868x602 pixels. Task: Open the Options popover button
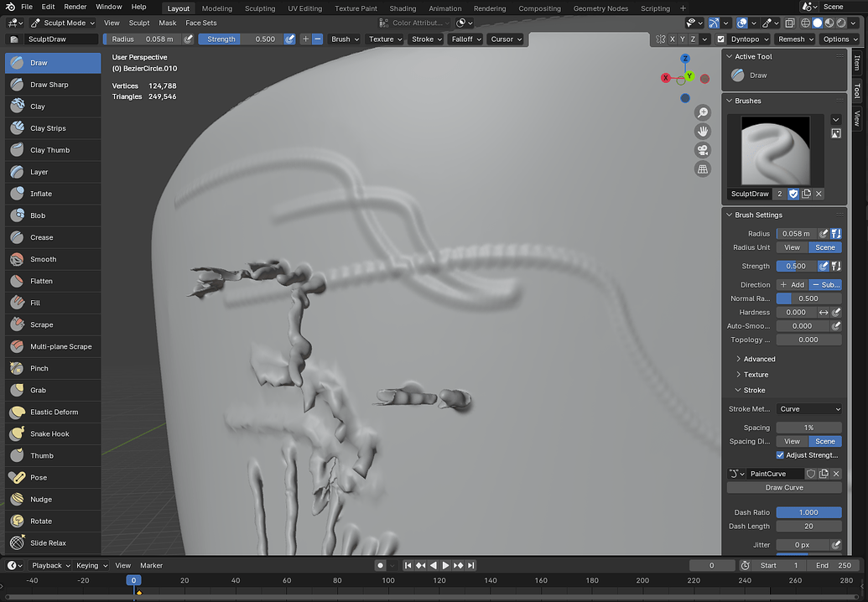839,39
